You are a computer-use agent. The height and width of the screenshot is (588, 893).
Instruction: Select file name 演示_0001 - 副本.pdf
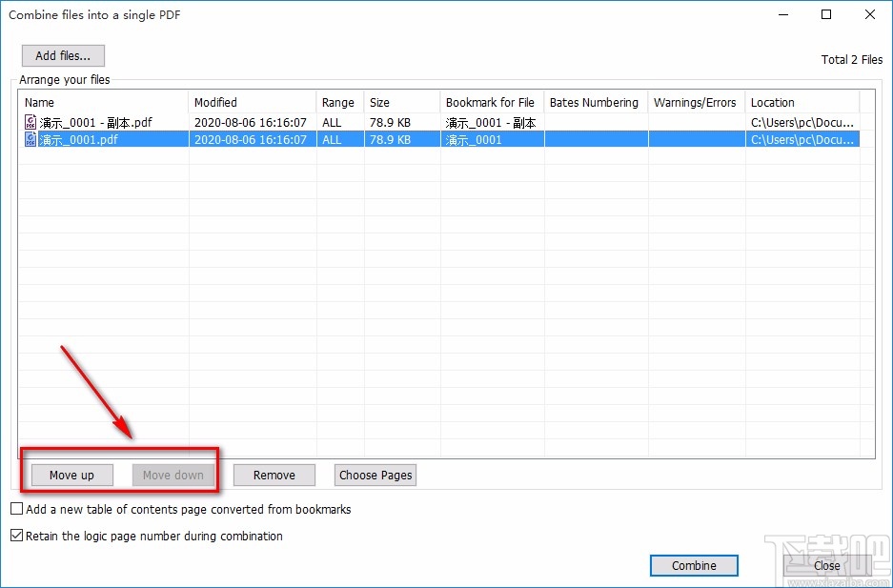[95, 122]
